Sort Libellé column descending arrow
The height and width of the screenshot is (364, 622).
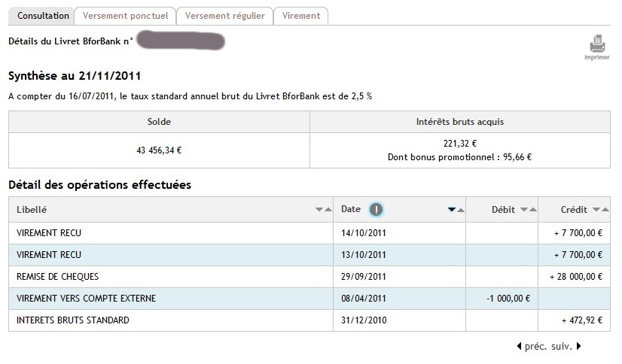coord(319,210)
